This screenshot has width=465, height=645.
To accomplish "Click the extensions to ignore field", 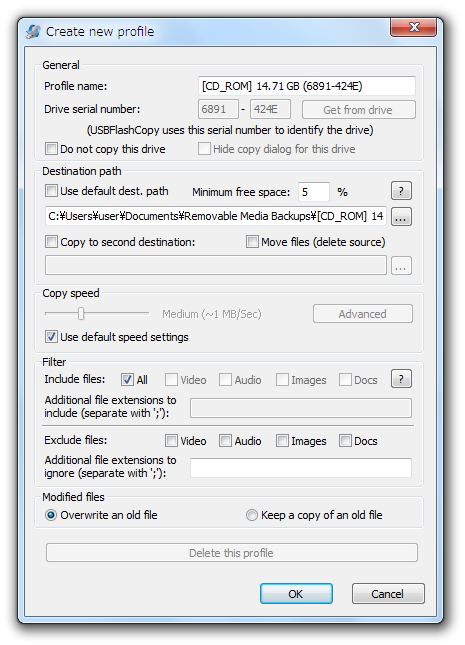I will point(301,468).
